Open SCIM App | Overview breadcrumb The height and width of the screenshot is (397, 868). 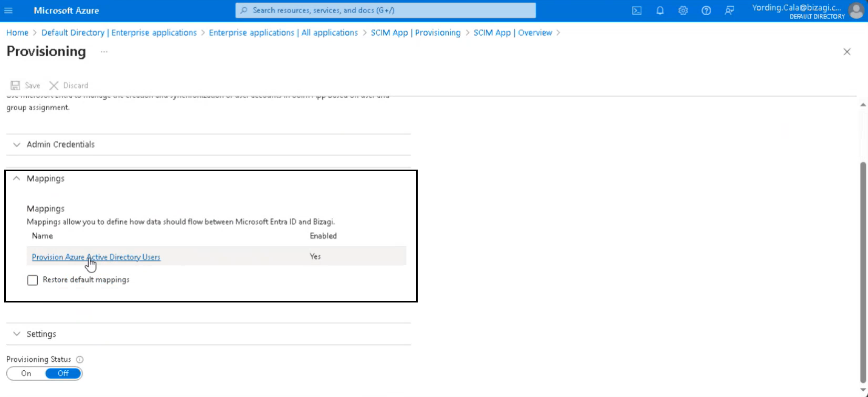(513, 33)
